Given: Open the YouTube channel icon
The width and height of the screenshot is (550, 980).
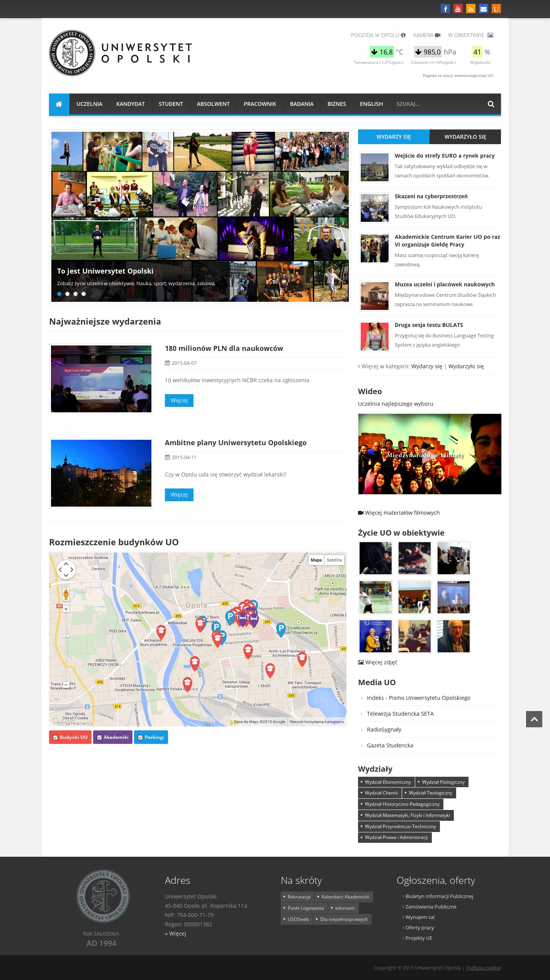Looking at the screenshot, I should coord(458,9).
